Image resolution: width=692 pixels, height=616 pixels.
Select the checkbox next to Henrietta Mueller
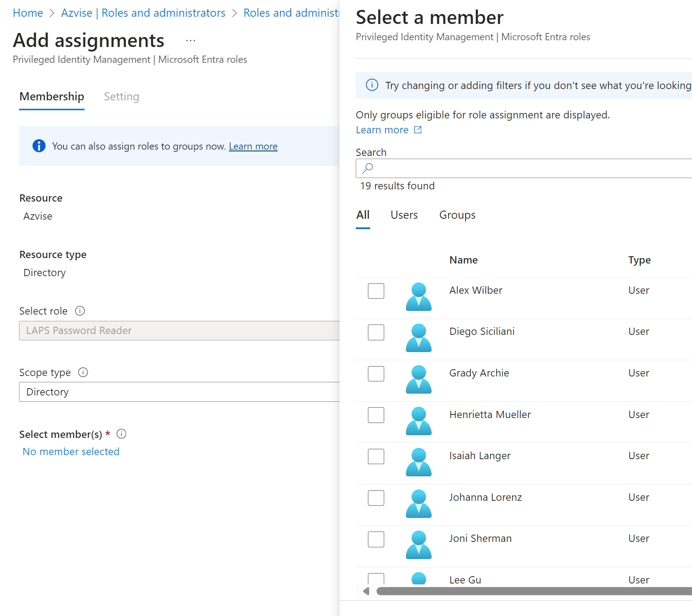(376, 415)
